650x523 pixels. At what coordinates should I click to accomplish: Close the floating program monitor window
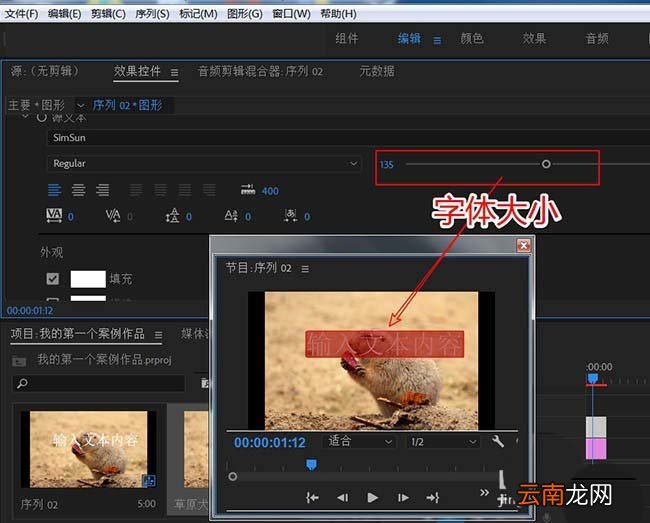tap(524, 245)
